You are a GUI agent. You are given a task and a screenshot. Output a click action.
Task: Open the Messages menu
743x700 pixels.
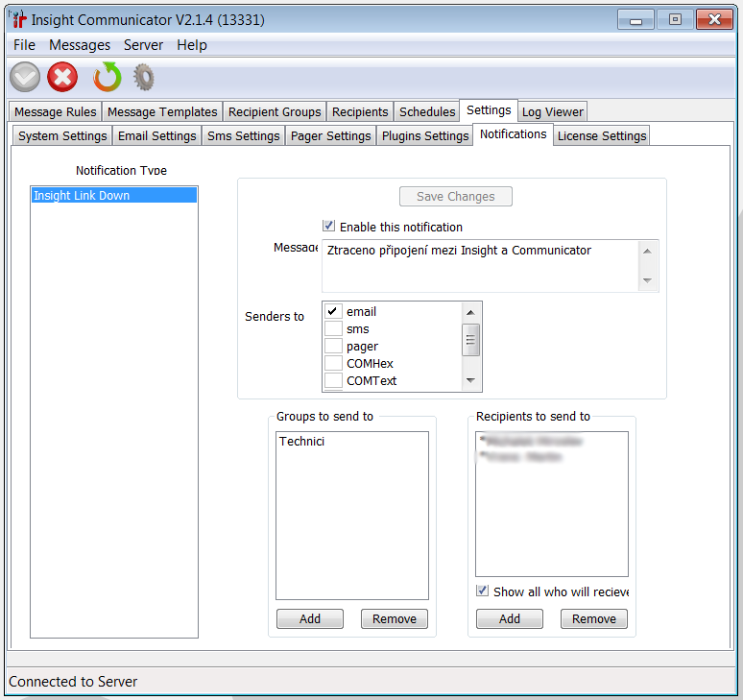(x=80, y=45)
